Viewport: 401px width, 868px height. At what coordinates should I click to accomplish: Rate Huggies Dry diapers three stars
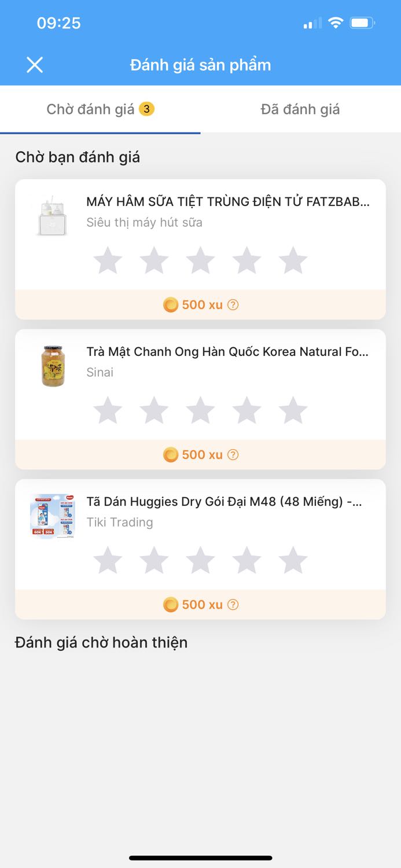pos(200,560)
